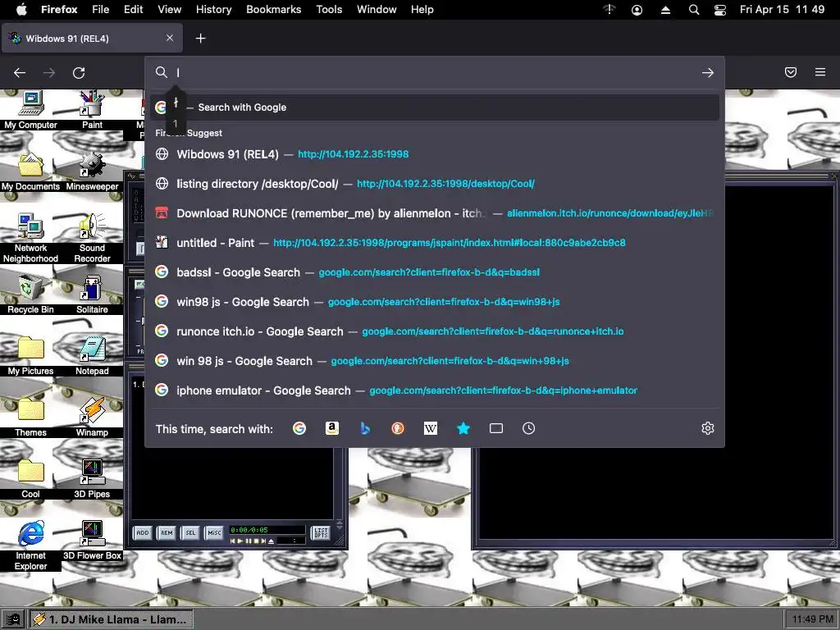
Task: Open the iphone emulator Google Search suggestion
Action: pos(435,390)
